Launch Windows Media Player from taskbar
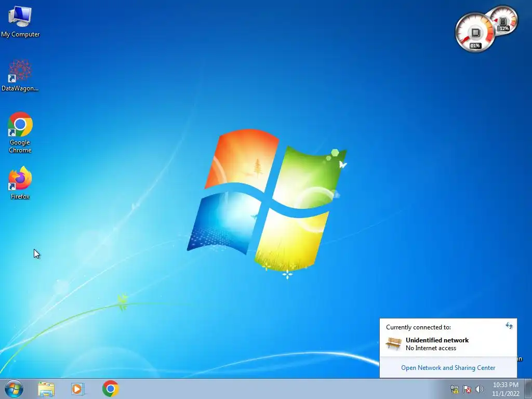 (77, 389)
